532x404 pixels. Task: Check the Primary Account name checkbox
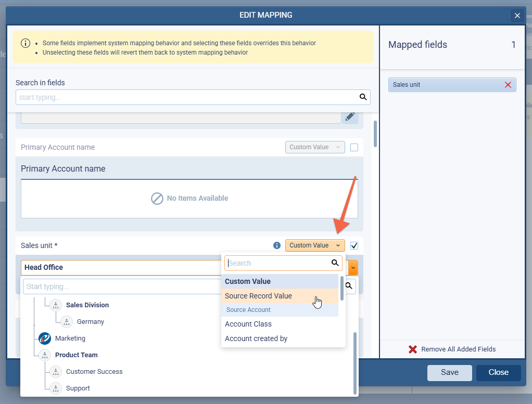point(354,147)
